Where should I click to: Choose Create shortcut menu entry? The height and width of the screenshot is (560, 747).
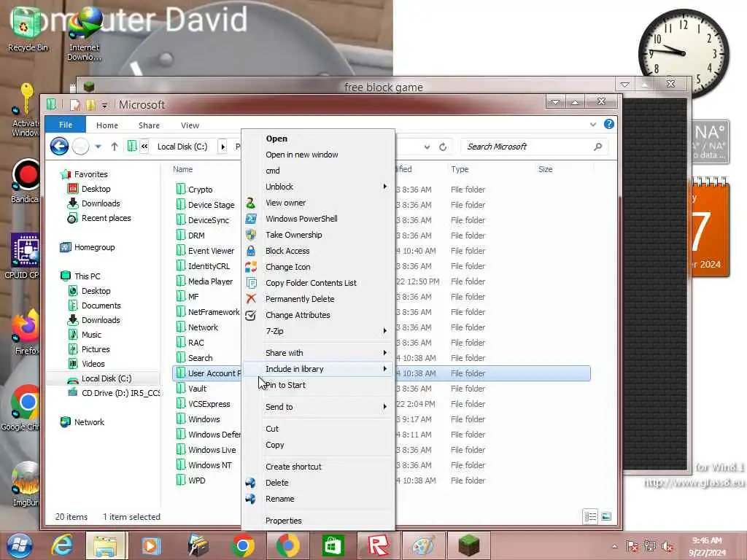[x=293, y=467]
